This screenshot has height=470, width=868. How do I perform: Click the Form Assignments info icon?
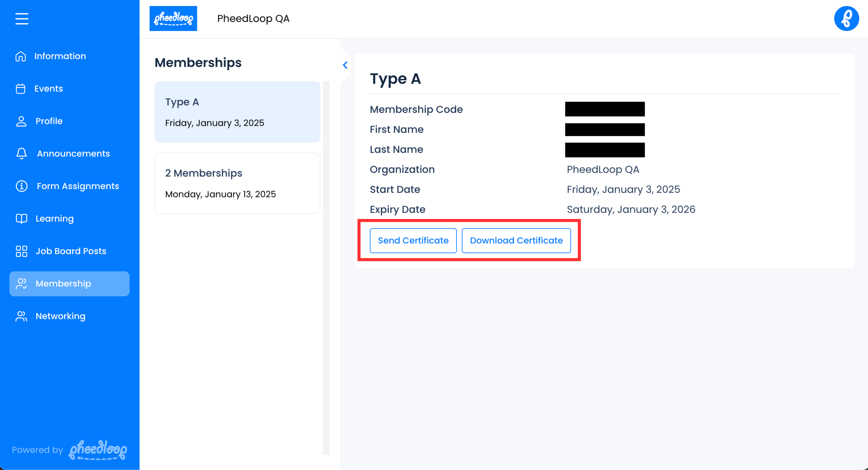pyautogui.click(x=22, y=186)
